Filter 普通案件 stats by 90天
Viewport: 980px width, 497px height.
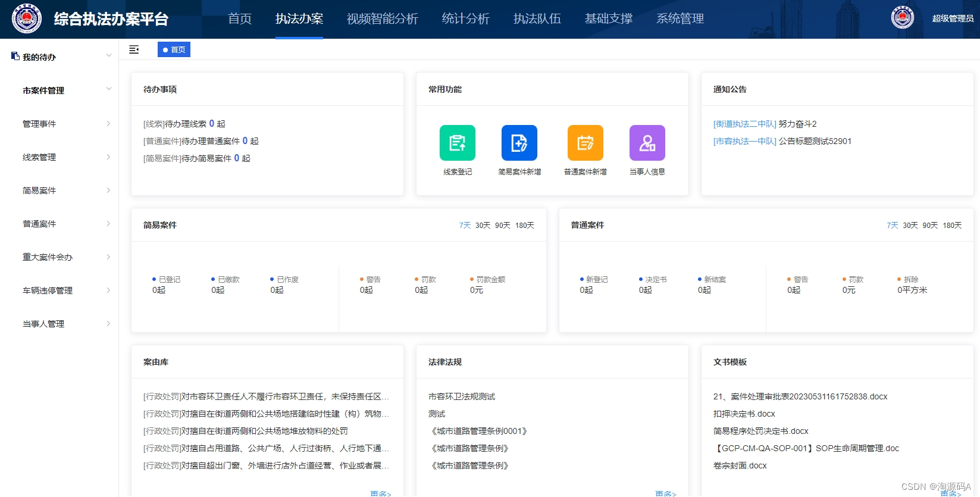pyautogui.click(x=930, y=225)
